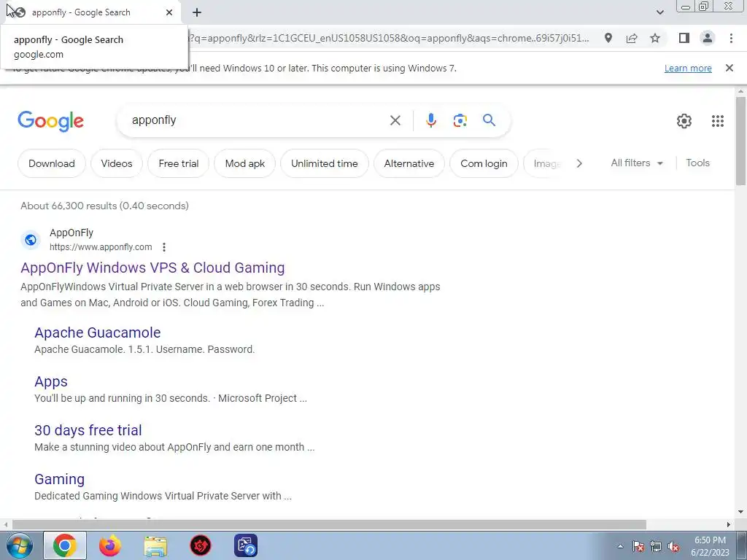Search by image with Google Lens icon

[460, 120]
